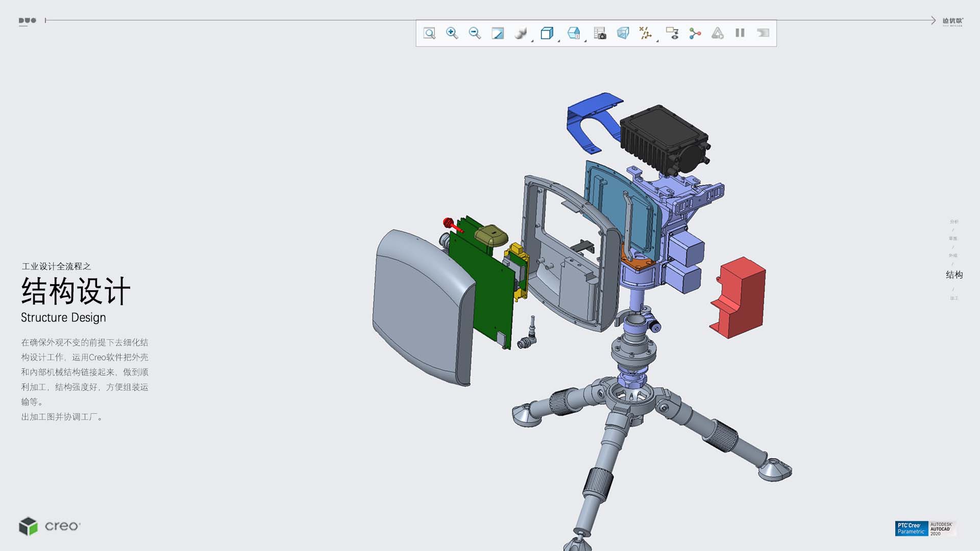The image size is (980, 551).
Task: Open the View Manager camera-table icon
Action: point(600,33)
